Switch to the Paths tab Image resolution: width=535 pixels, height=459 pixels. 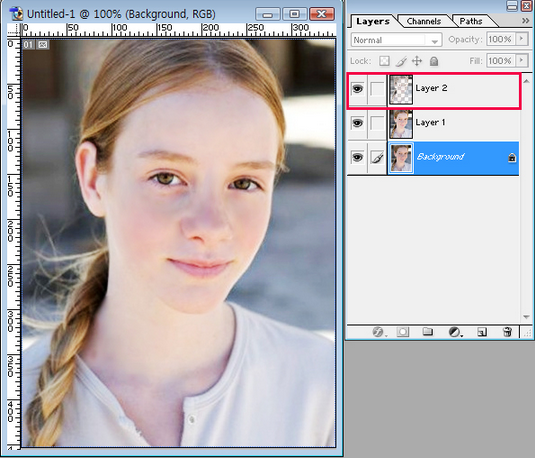coord(471,21)
